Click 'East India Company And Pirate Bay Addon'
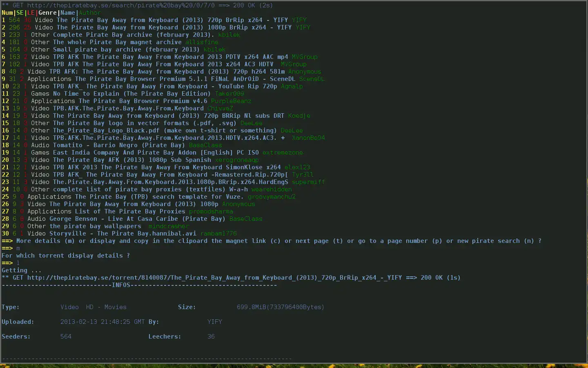 point(125,153)
